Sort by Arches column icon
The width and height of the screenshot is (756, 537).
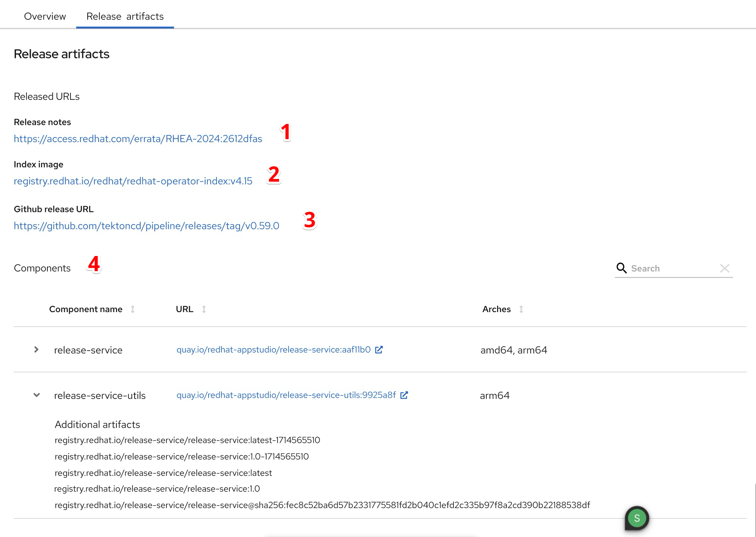[521, 309]
